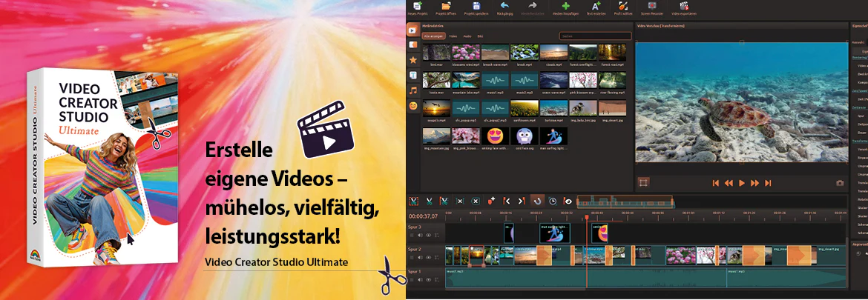Select the bird.mov thumbnail
The height and width of the screenshot is (300, 868).
tap(436, 53)
